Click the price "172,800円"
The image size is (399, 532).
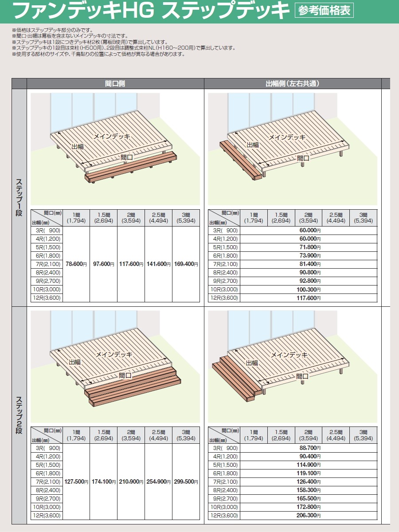click(x=308, y=507)
